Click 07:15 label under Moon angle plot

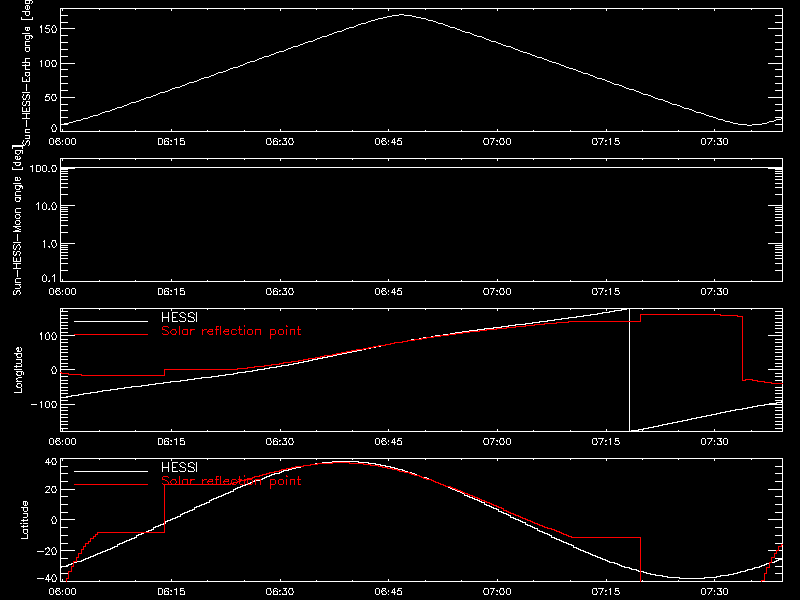click(x=606, y=292)
